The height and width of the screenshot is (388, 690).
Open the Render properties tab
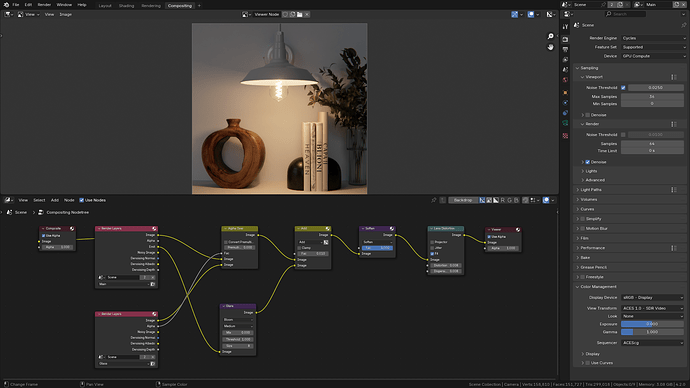click(x=565, y=40)
